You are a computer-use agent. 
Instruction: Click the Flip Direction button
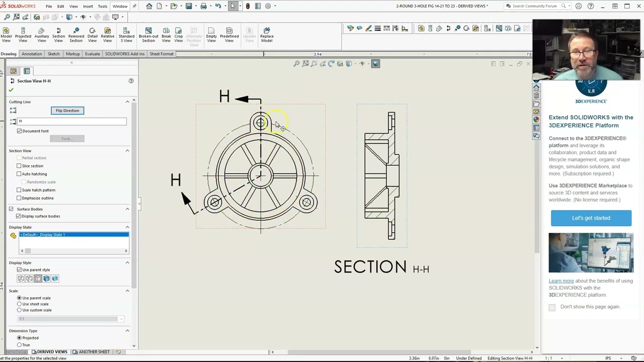click(x=67, y=111)
